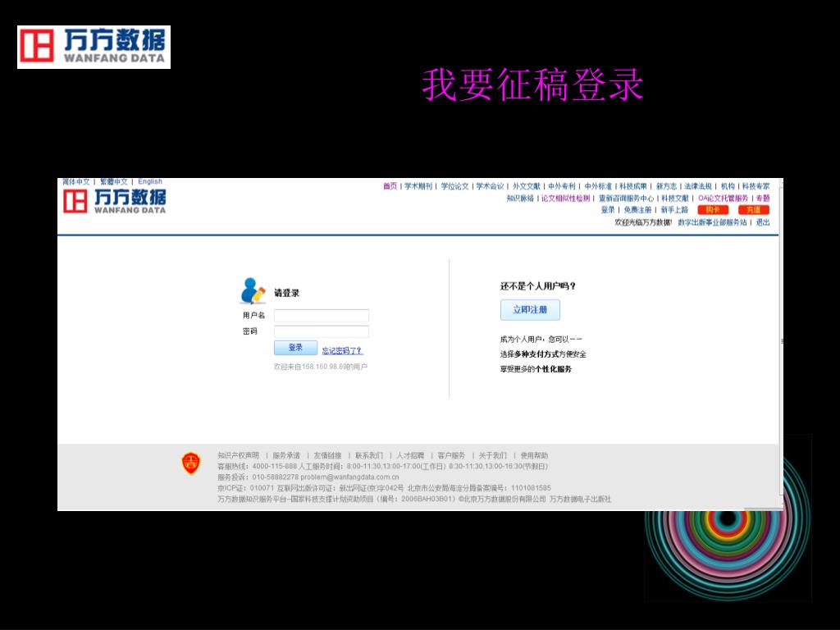Viewport: 840px width, 630px height.
Task: Switch language to English
Action: coord(150,181)
